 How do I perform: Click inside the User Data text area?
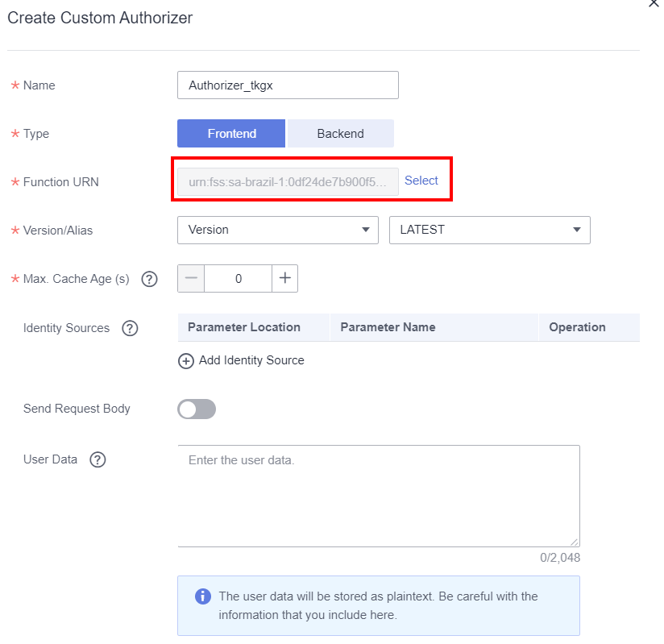pyautogui.click(x=379, y=496)
